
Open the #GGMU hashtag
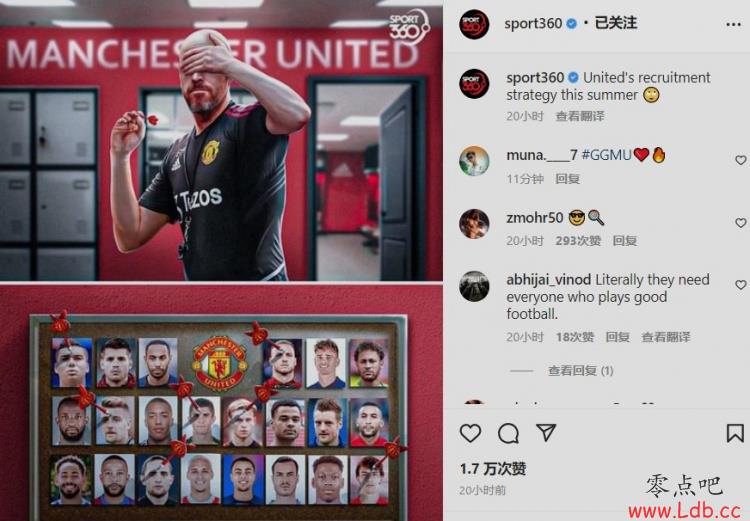607,155
